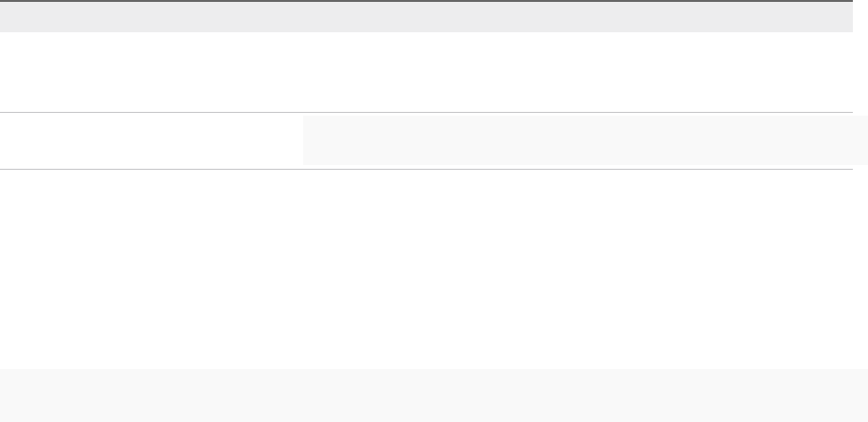Click the large empty third table row

(x=426, y=268)
